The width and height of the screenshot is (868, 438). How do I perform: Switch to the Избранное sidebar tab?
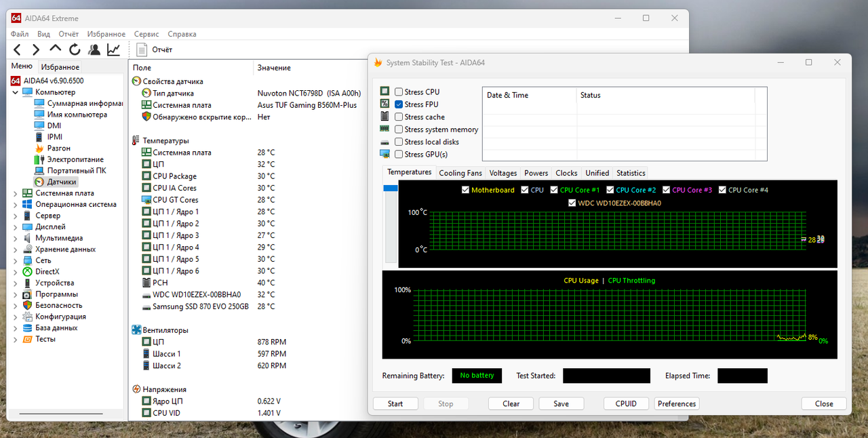[x=60, y=67]
